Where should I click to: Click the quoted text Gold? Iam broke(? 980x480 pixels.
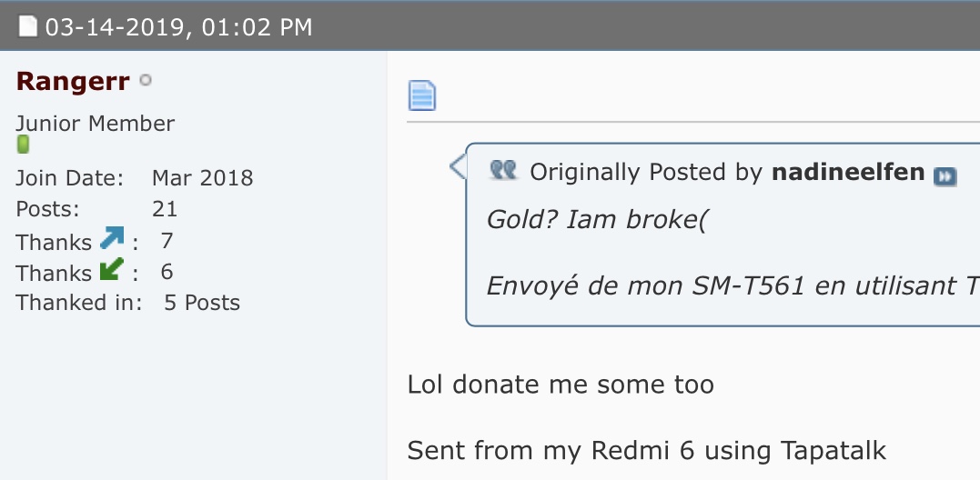596,220
